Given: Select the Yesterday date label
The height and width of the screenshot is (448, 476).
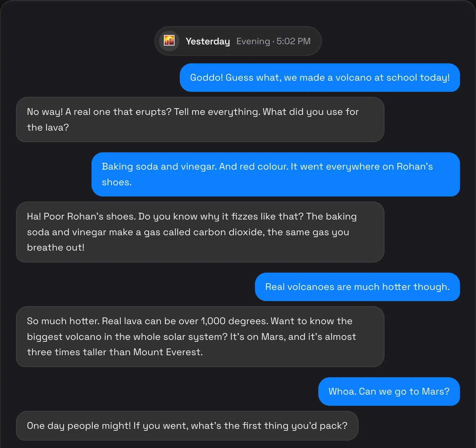Looking at the screenshot, I should point(208,41).
